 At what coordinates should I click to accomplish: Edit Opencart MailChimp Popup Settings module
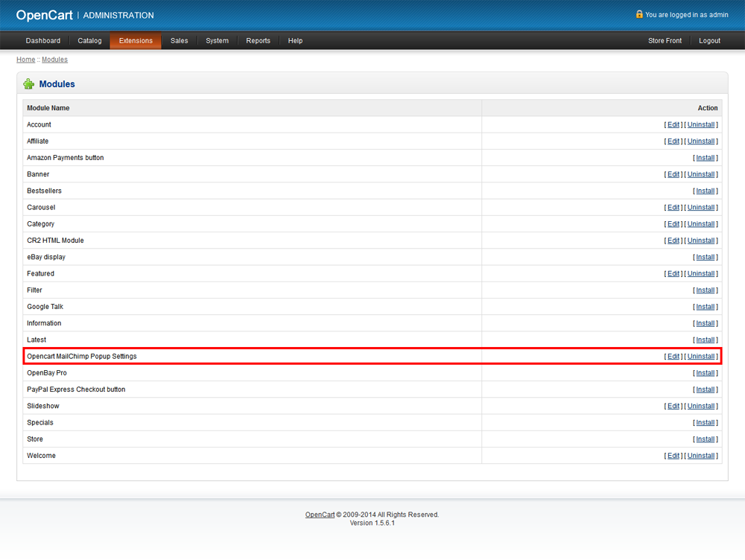(x=673, y=356)
